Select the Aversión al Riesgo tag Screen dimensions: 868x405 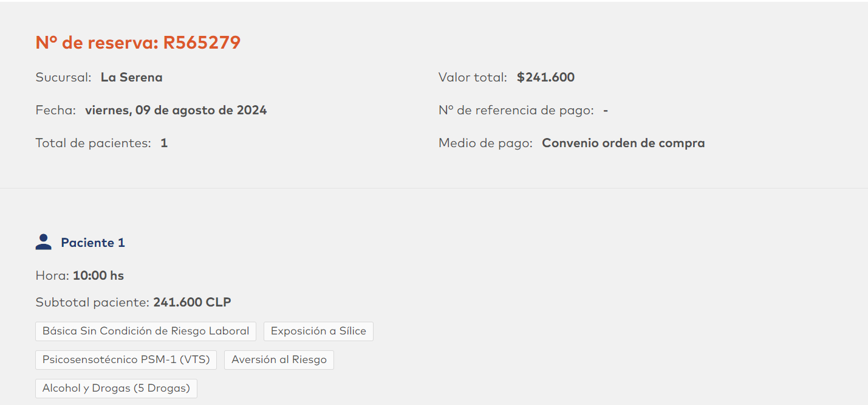(279, 359)
